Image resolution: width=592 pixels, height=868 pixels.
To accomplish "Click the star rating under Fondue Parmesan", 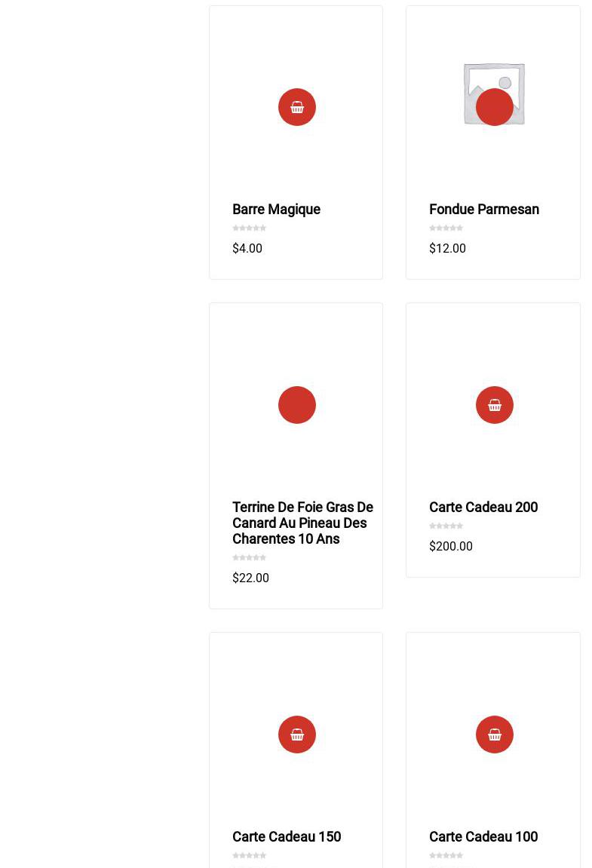I will [446, 228].
